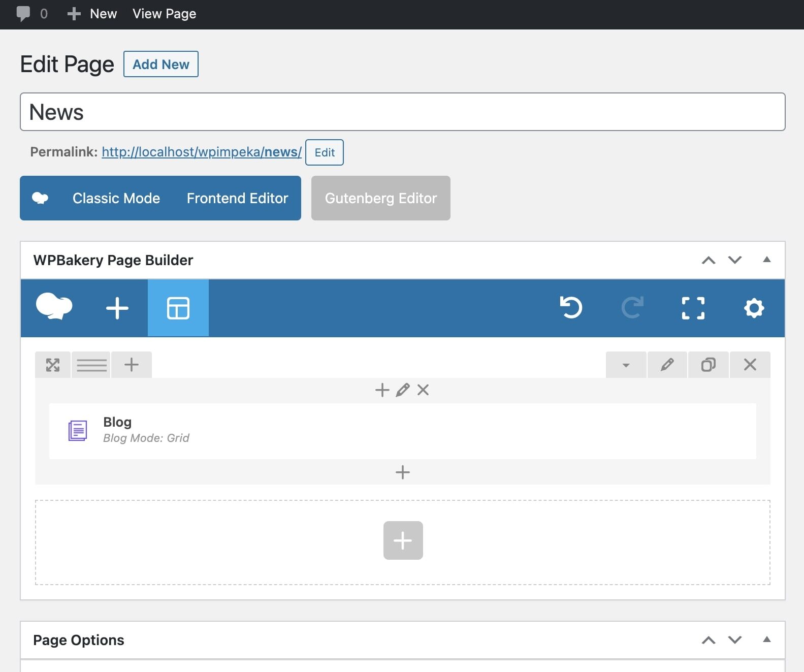Click the WPBakery Page Builder heading
Screen dimensions: 804x672
pos(113,260)
